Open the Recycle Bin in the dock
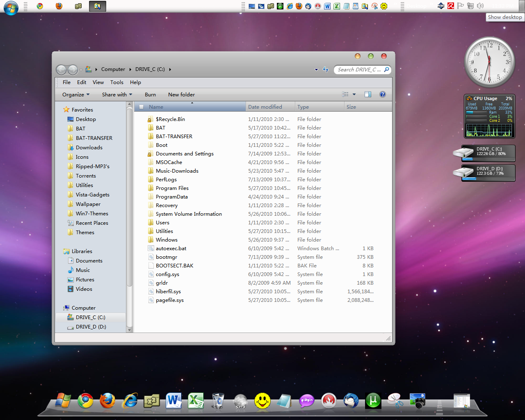 pos(218,401)
